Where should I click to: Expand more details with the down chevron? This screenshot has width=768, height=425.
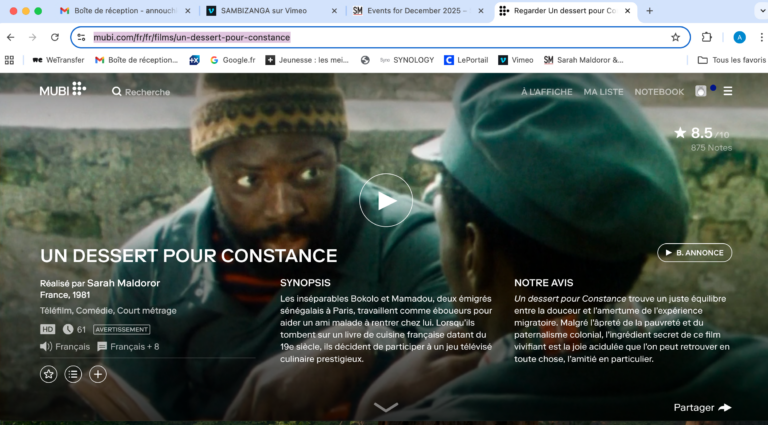pos(385,407)
